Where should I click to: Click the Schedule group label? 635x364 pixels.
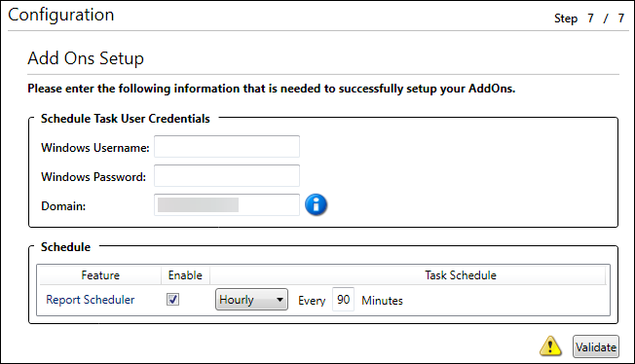(x=65, y=247)
